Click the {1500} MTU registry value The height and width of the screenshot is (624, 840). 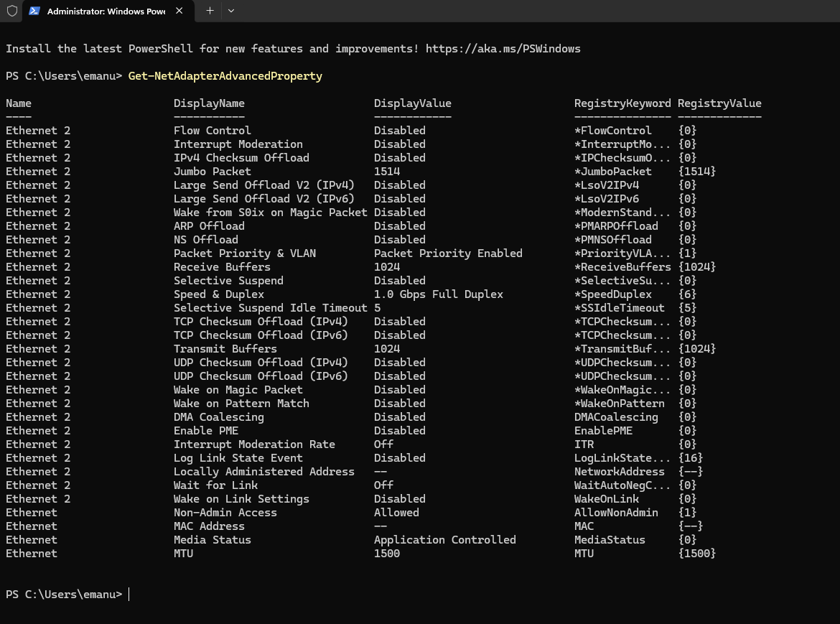pos(696,554)
